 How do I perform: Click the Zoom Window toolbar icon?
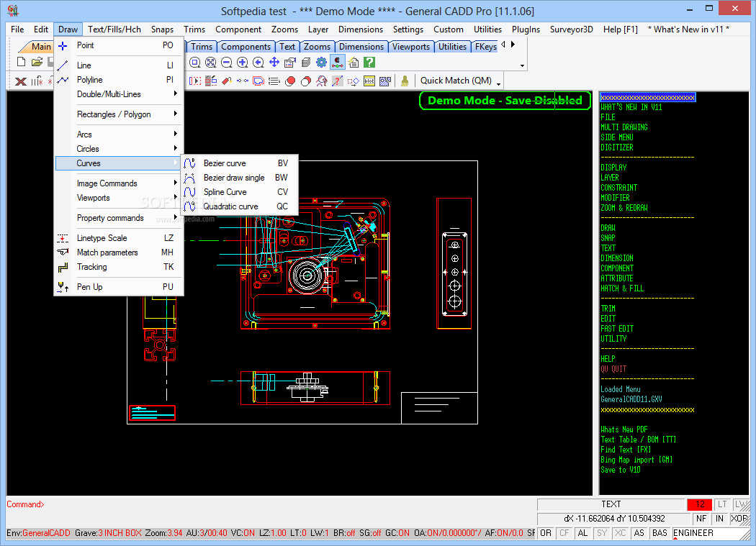pyautogui.click(x=195, y=62)
